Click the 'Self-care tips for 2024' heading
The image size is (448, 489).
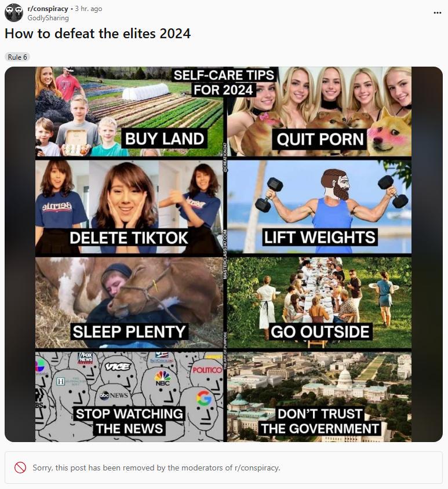[224, 83]
